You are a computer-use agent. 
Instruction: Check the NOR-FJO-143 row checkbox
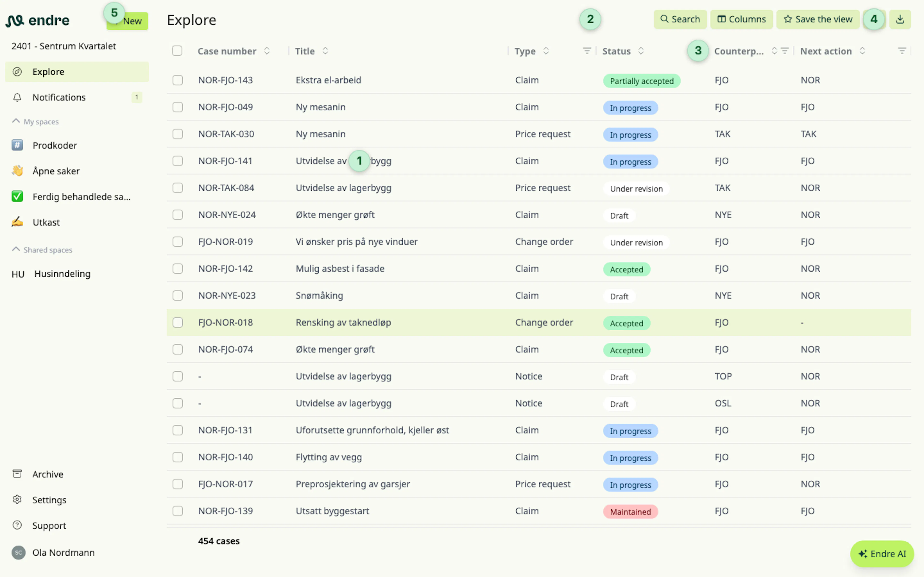[x=178, y=80]
